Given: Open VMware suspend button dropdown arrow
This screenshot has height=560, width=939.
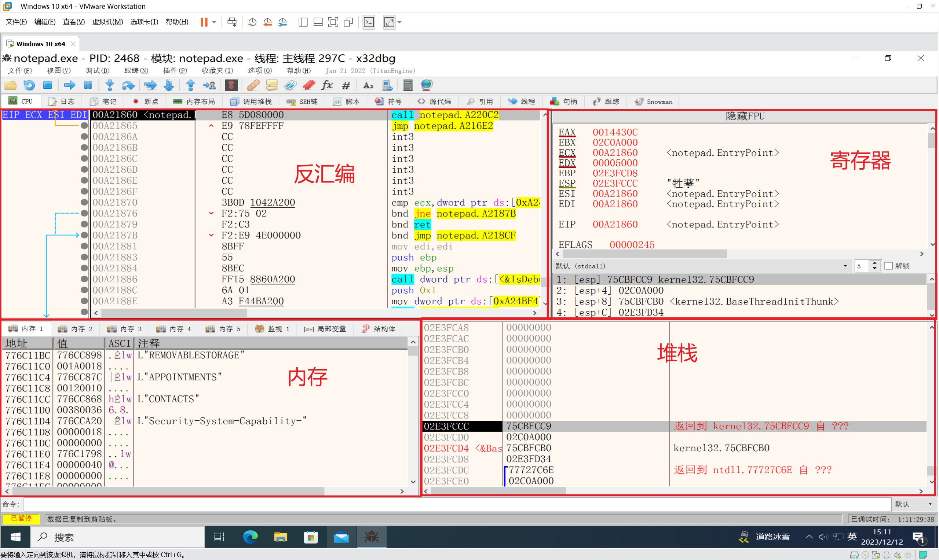Looking at the screenshot, I should [214, 22].
